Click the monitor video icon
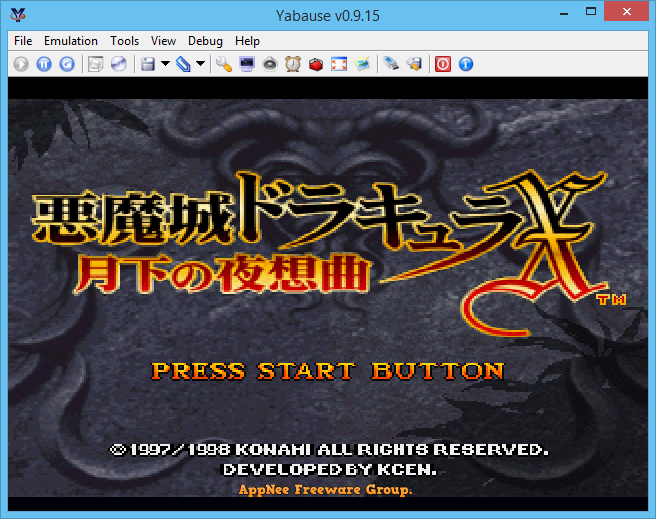 click(247, 64)
